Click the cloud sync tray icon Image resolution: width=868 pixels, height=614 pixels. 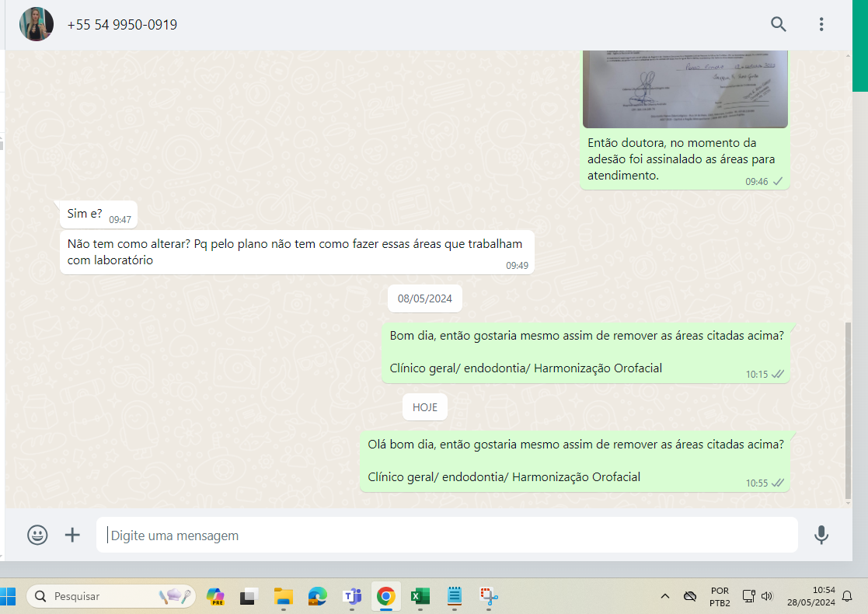point(690,596)
